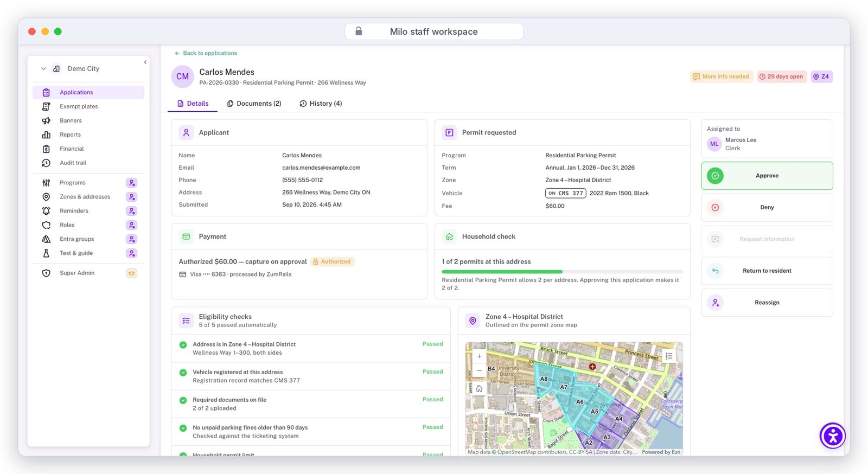Click Back to applications link
Screen dimensions: 868x474
[206, 53]
